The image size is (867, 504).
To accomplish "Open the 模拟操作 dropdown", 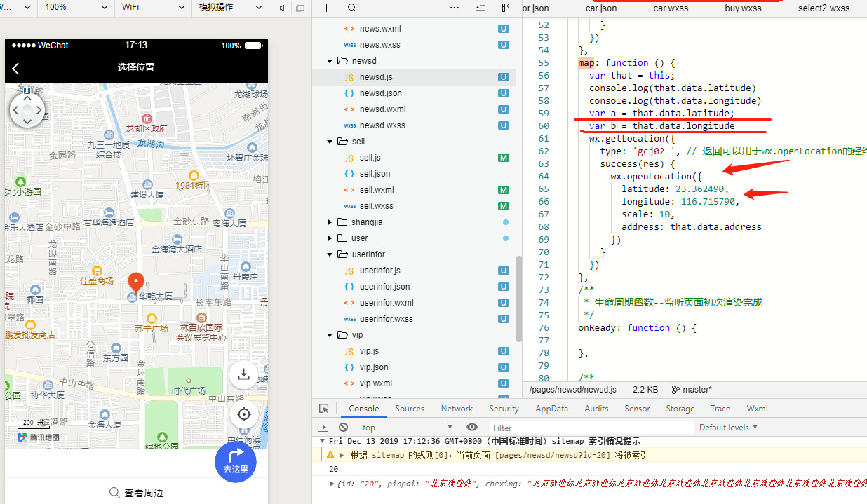I will coord(230,7).
